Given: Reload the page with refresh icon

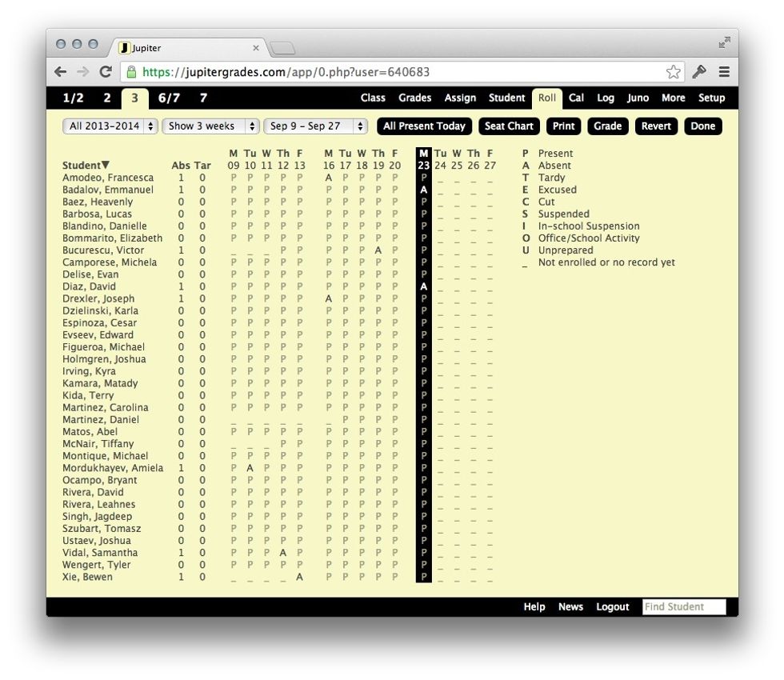Looking at the screenshot, I should pyautogui.click(x=105, y=72).
